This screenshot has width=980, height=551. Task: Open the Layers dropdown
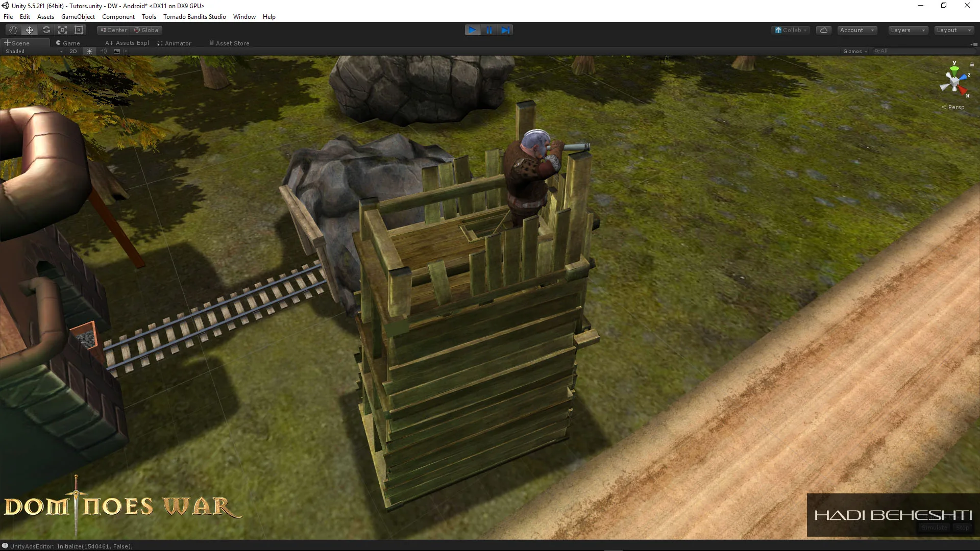908,30
